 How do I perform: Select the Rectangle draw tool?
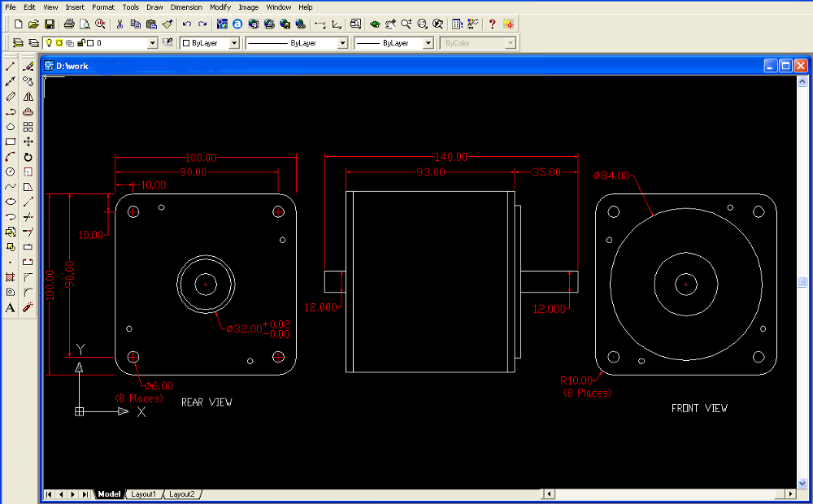(x=11, y=141)
